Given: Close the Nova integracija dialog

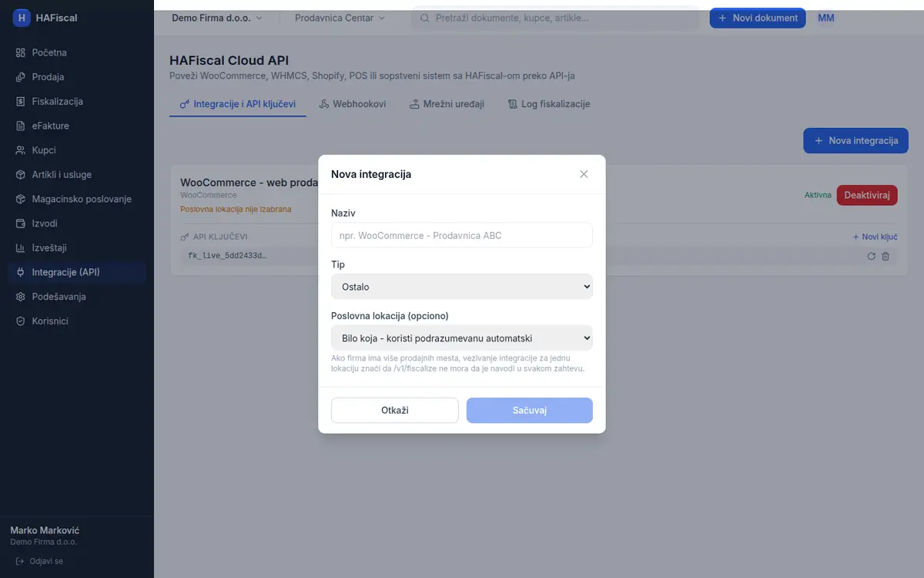Looking at the screenshot, I should pos(584,174).
